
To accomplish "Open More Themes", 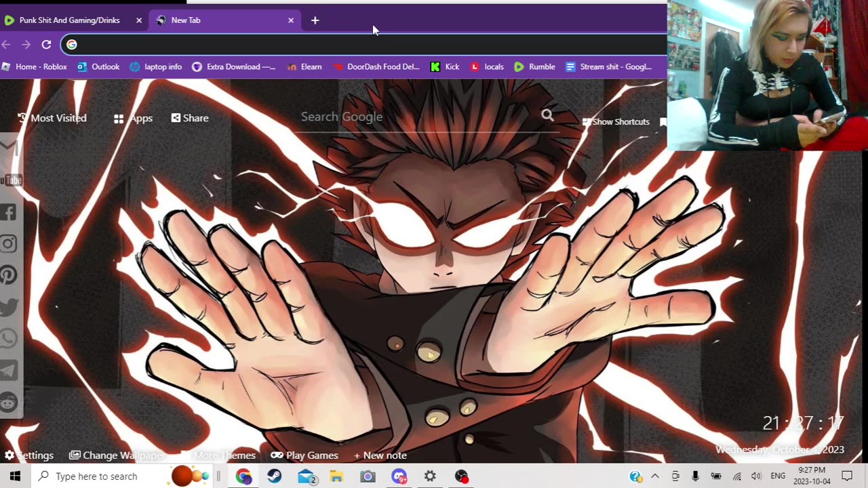I will click(x=218, y=455).
